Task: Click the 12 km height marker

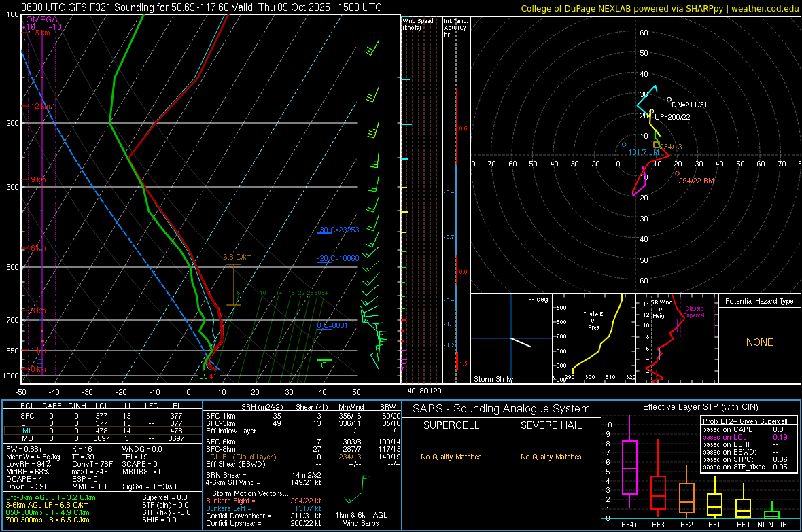Action: (40, 107)
